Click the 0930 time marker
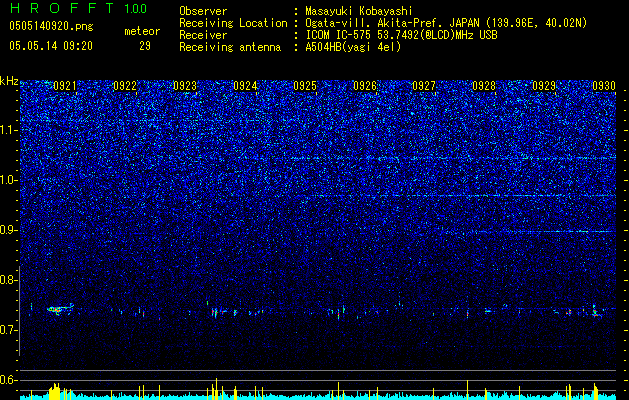This screenshot has width=629, height=400. (x=604, y=86)
